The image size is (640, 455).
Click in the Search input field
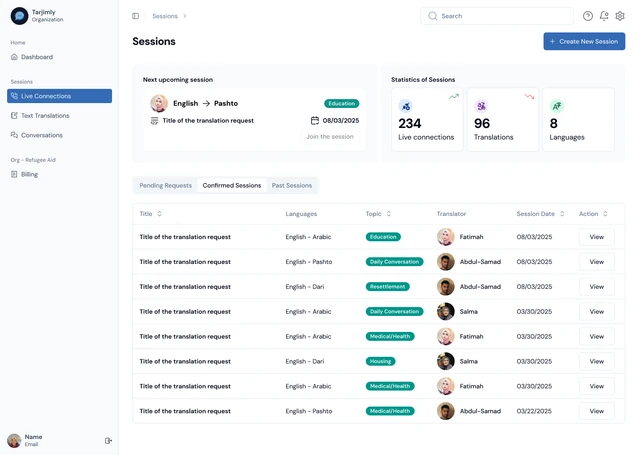pyautogui.click(x=497, y=16)
